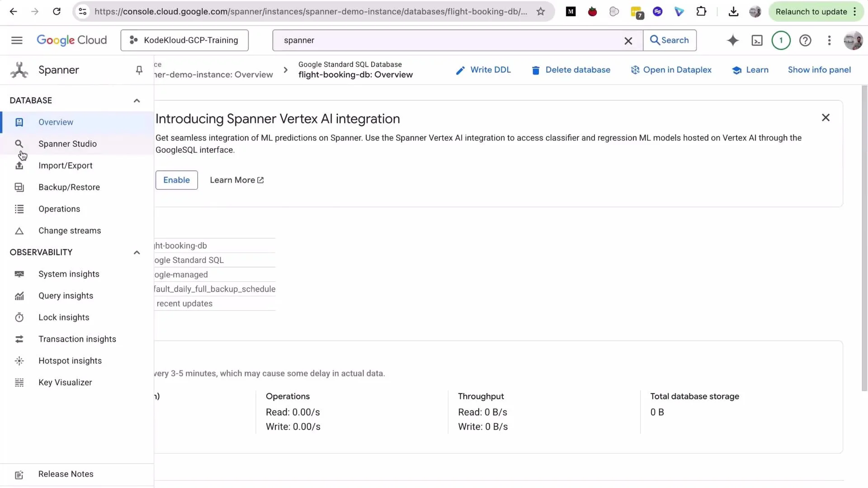Click the Hotspot insights icon
The height and width of the screenshot is (488, 868).
19,361
